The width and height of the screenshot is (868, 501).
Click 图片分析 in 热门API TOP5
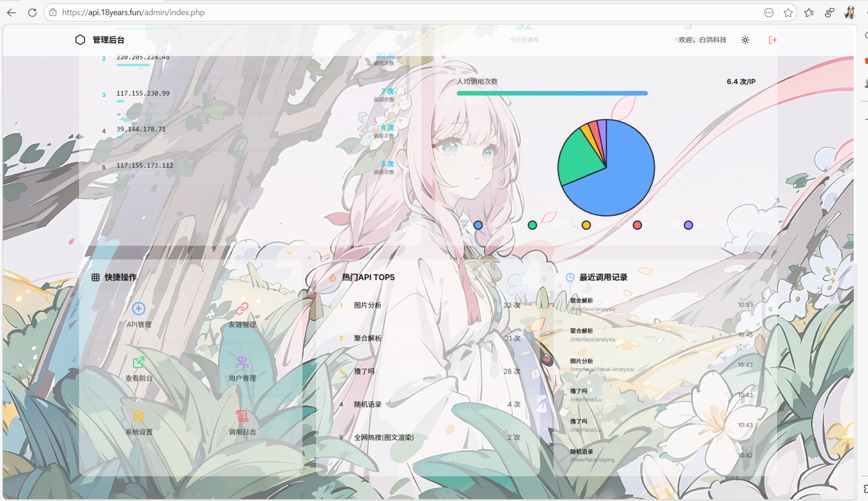coord(367,305)
